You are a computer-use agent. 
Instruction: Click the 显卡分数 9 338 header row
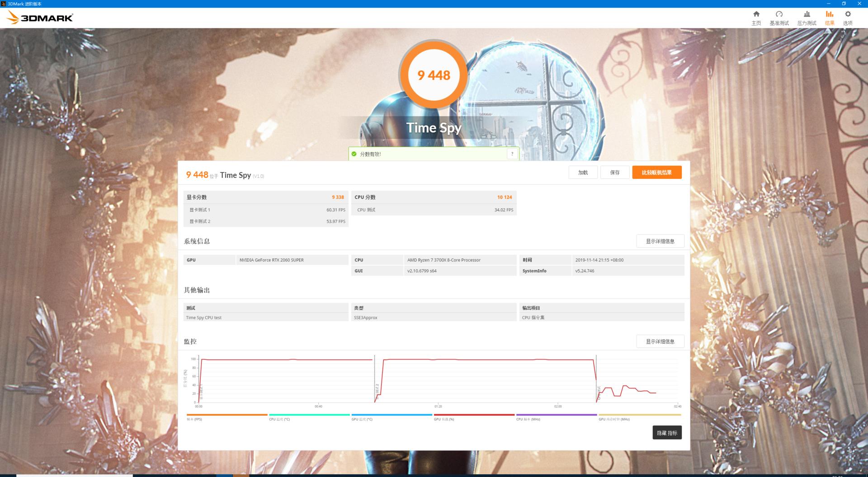pos(266,197)
